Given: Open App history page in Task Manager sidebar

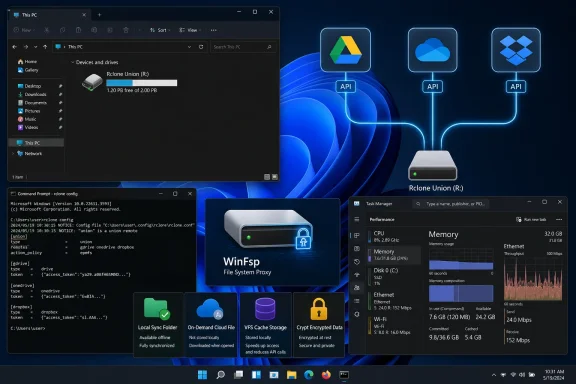Looking at the screenshot, I should [357, 262].
